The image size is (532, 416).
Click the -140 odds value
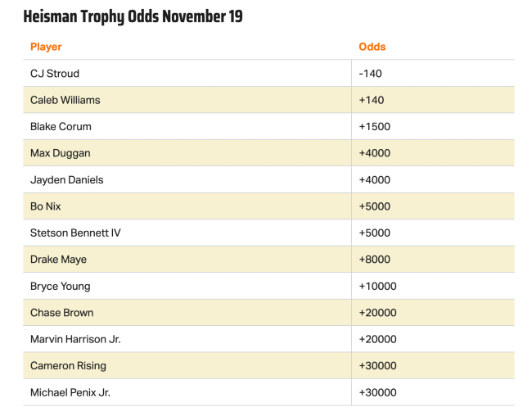(371, 74)
